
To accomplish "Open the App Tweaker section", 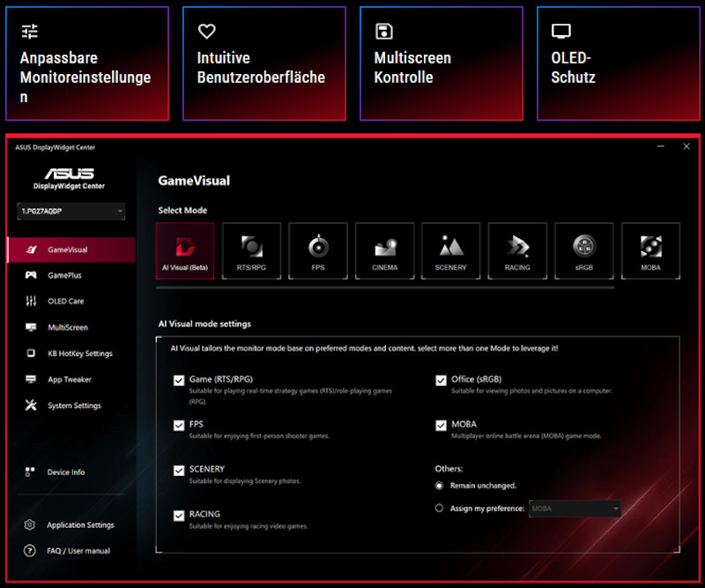I will pyautogui.click(x=70, y=377).
